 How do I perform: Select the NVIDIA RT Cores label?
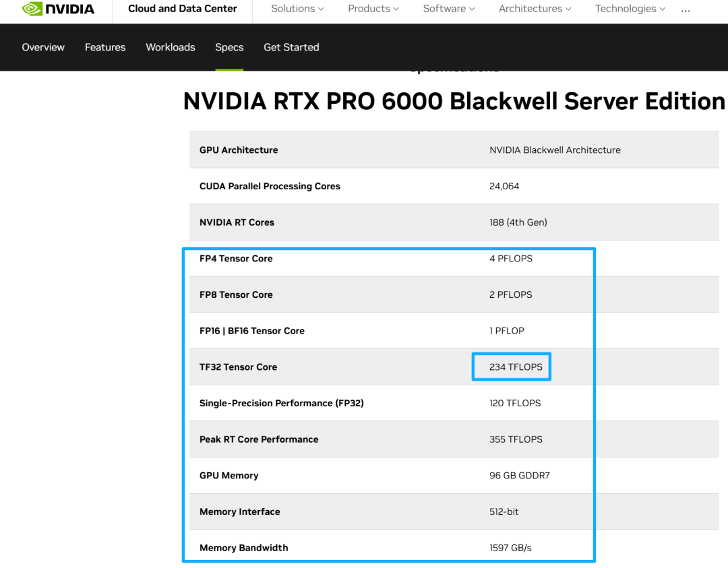pyautogui.click(x=237, y=222)
